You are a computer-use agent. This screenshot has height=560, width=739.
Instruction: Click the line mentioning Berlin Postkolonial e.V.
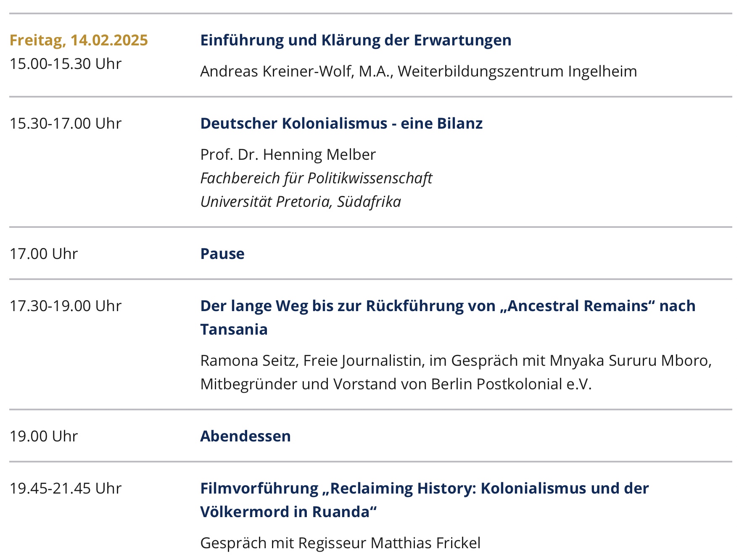point(396,384)
